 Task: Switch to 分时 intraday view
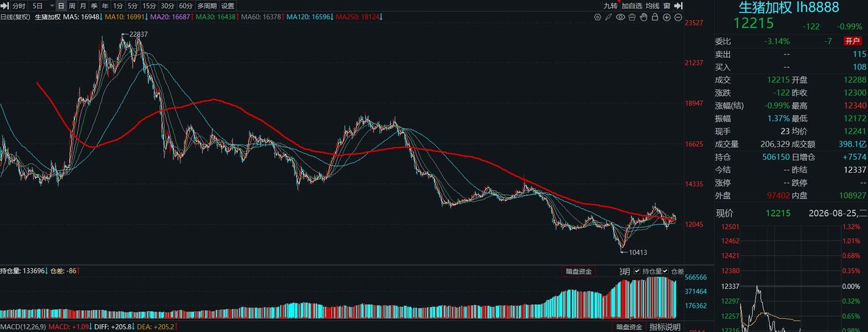coord(19,5)
